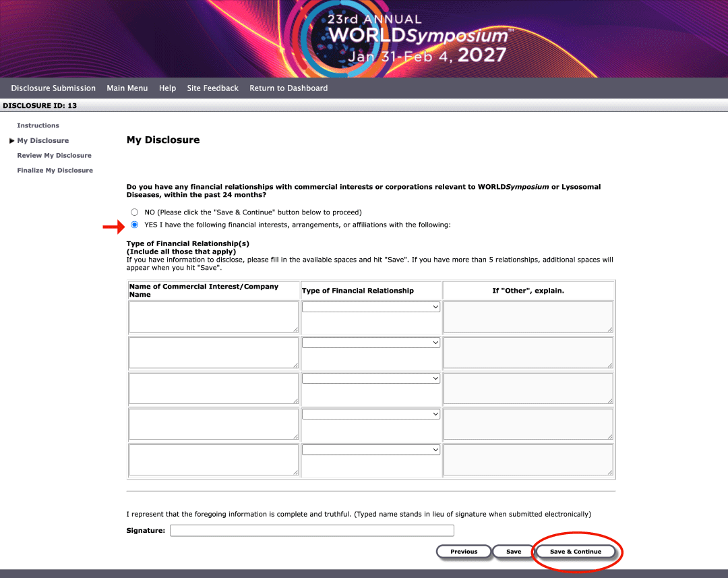
Task: Click the If "Other", explain column header
Action: point(528,291)
